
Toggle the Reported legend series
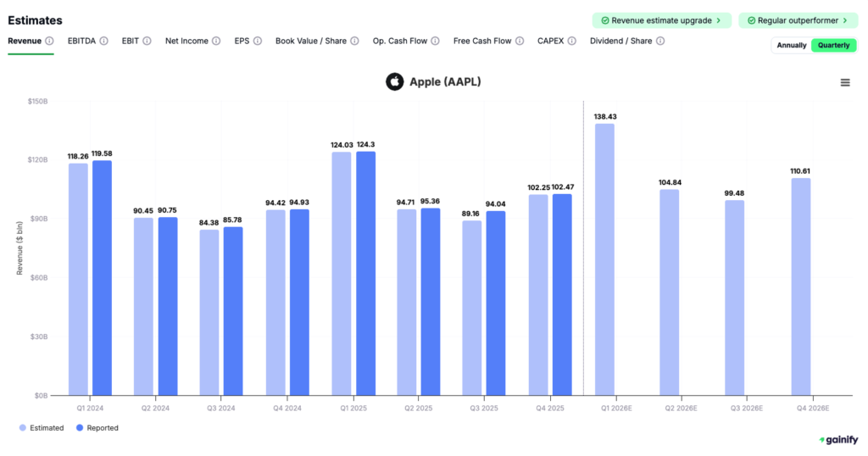97,428
